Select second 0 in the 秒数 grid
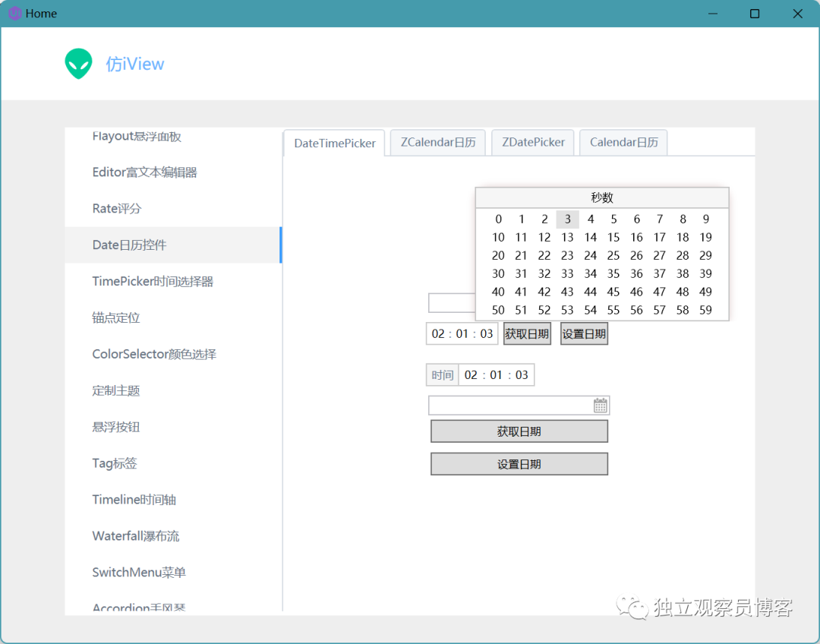Image resolution: width=820 pixels, height=644 pixels. tap(498, 219)
